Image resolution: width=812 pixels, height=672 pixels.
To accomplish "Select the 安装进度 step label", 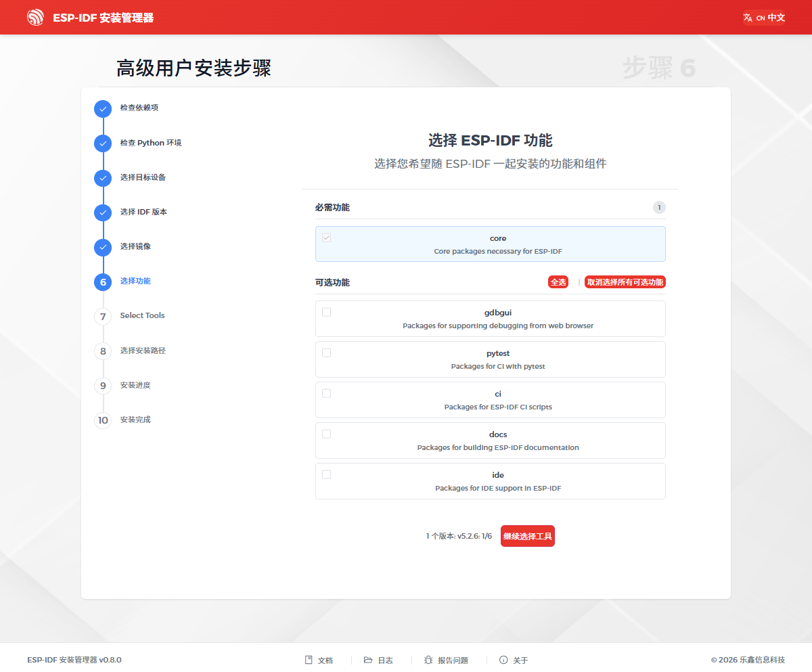I will [135, 385].
